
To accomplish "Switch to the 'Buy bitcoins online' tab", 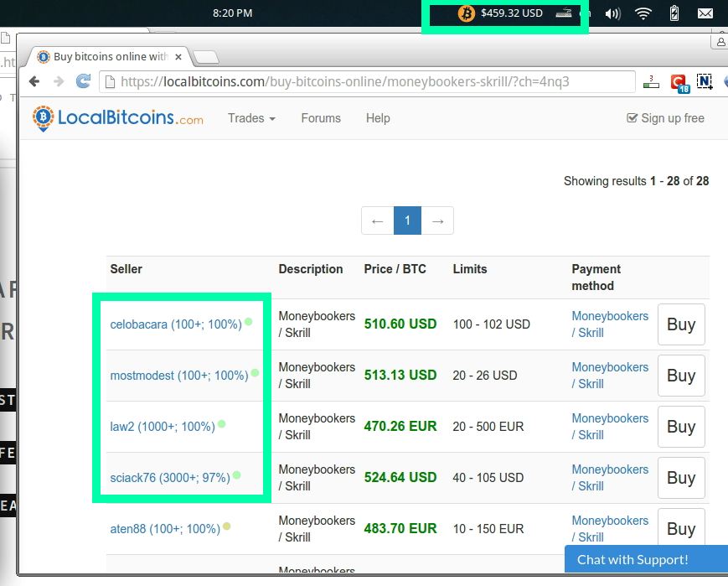I will point(110,57).
